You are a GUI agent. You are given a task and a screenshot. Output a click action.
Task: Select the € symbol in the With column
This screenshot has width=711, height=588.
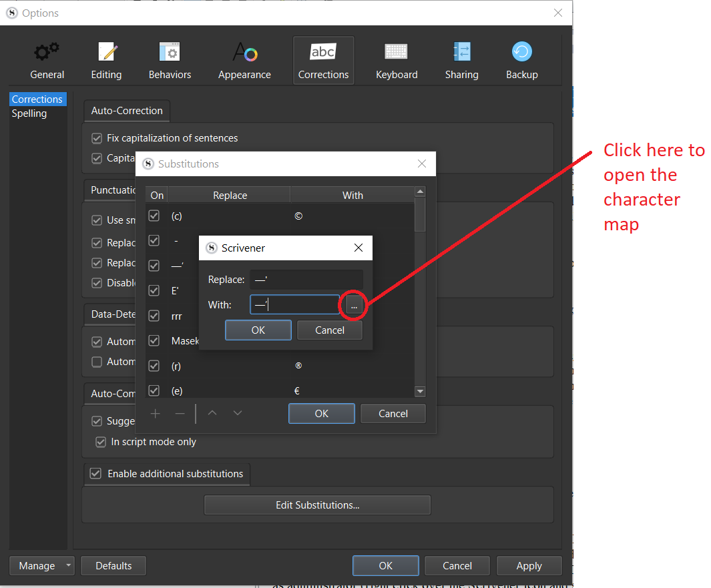[297, 391]
